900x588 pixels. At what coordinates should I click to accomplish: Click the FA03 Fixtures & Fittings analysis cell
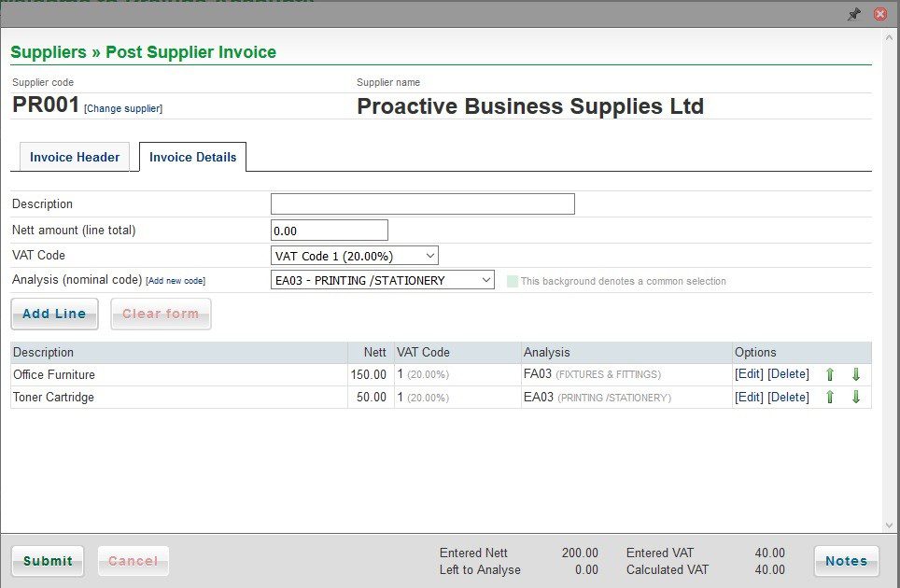[x=626, y=374]
